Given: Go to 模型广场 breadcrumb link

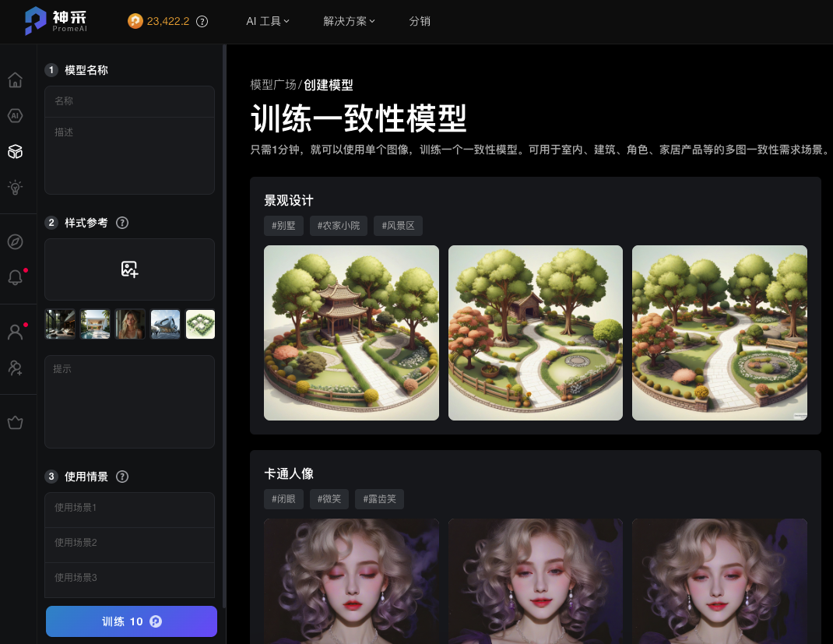Looking at the screenshot, I should (x=273, y=85).
